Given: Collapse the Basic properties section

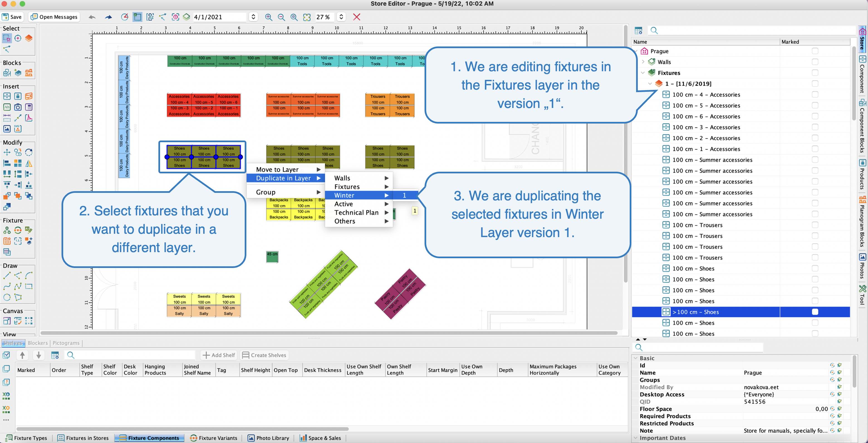Looking at the screenshot, I should [636, 358].
